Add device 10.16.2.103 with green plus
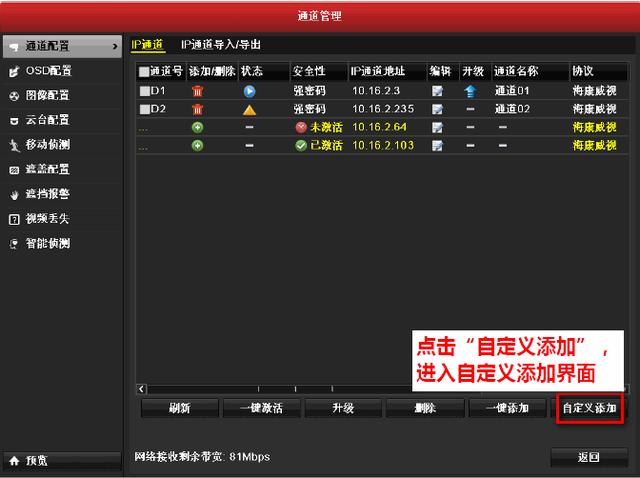Image resolution: width=640 pixels, height=478 pixels. pyautogui.click(x=198, y=145)
